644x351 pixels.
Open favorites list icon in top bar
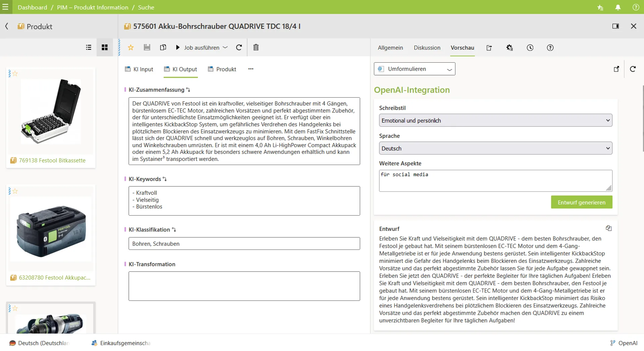pyautogui.click(x=600, y=7)
